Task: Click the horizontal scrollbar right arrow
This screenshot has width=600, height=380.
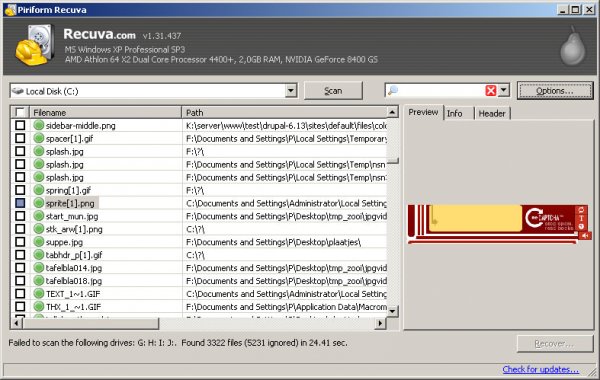Action: click(x=380, y=323)
